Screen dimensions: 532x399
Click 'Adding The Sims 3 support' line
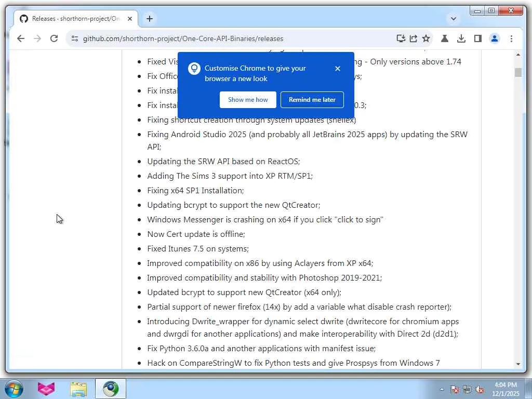[x=230, y=176]
